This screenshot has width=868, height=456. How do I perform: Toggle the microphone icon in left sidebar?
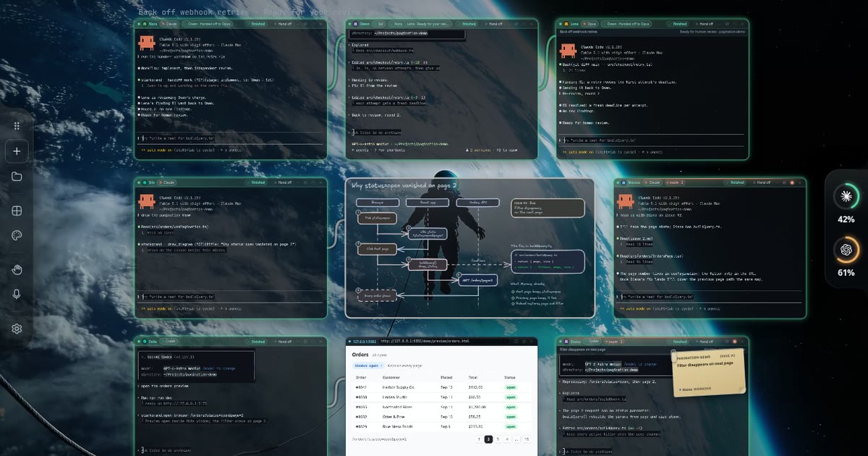pos(17,295)
